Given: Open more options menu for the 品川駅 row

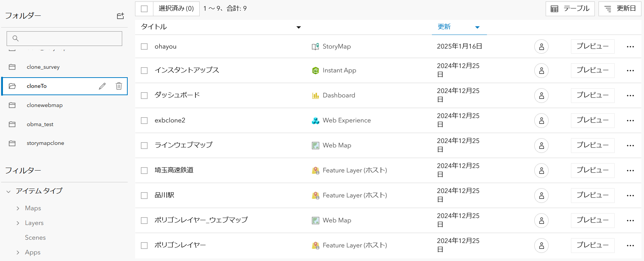Looking at the screenshot, I should click(x=630, y=196).
